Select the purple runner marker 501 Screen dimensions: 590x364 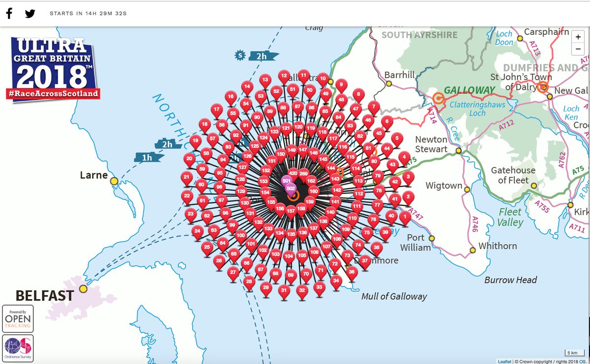coord(287,182)
